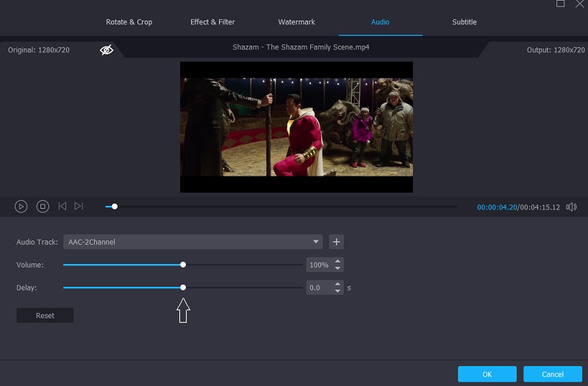This screenshot has height=386, width=588.
Task: Select the Subtitle tab
Action: tap(464, 22)
